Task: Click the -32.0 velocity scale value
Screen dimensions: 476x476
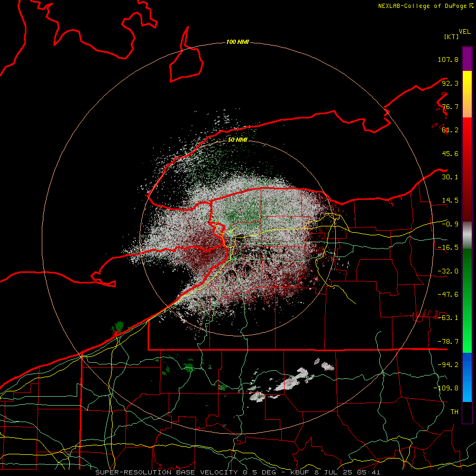Action: 448,271
